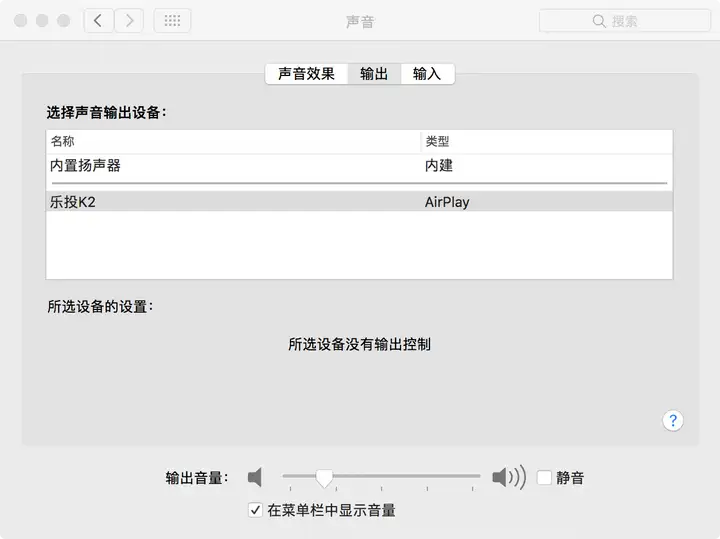This screenshot has height=539, width=720.
Task: Click the red close window button
Action: tap(20, 21)
